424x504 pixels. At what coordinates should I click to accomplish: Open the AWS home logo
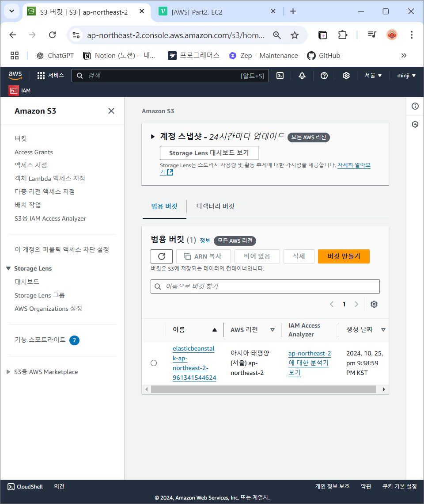tap(15, 76)
